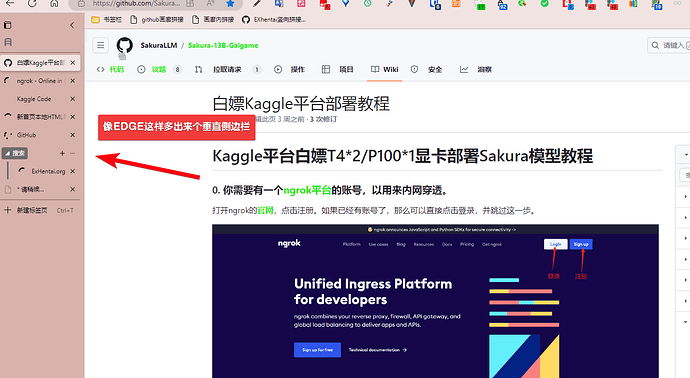Open the tab actions icon in vertical tabs
This screenshot has width=690, height=378.
click(7, 25)
